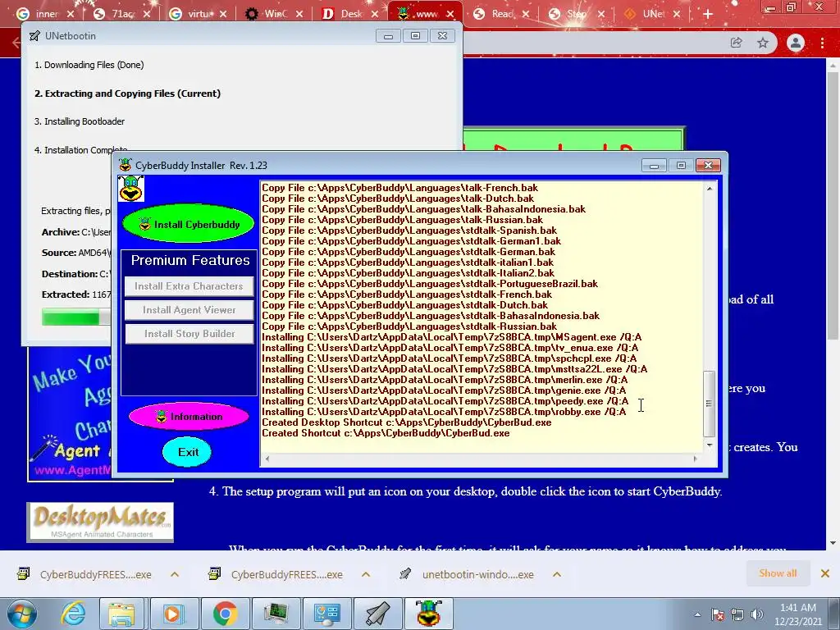Click installer log horizontal scroll left arrow
The height and width of the screenshot is (630, 840).
267,459
